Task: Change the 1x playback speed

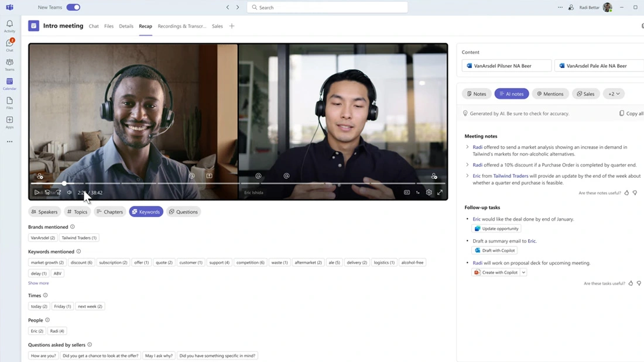Action: [417, 192]
